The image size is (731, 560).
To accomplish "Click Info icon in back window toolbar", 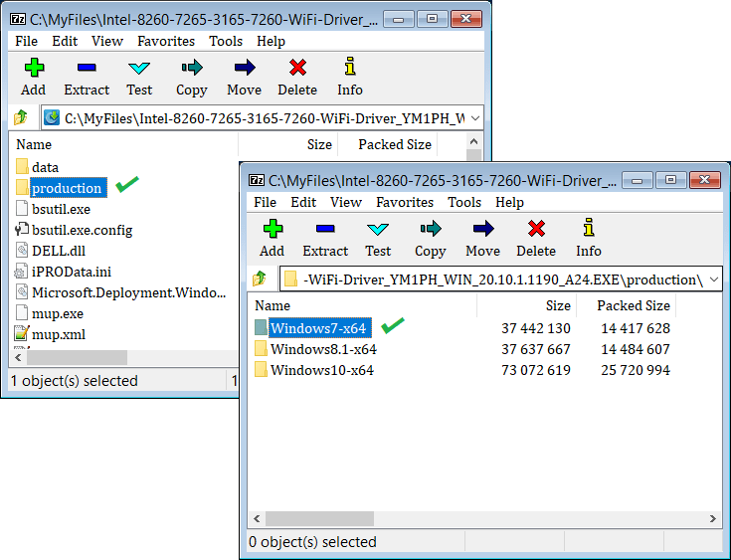I will [x=350, y=67].
